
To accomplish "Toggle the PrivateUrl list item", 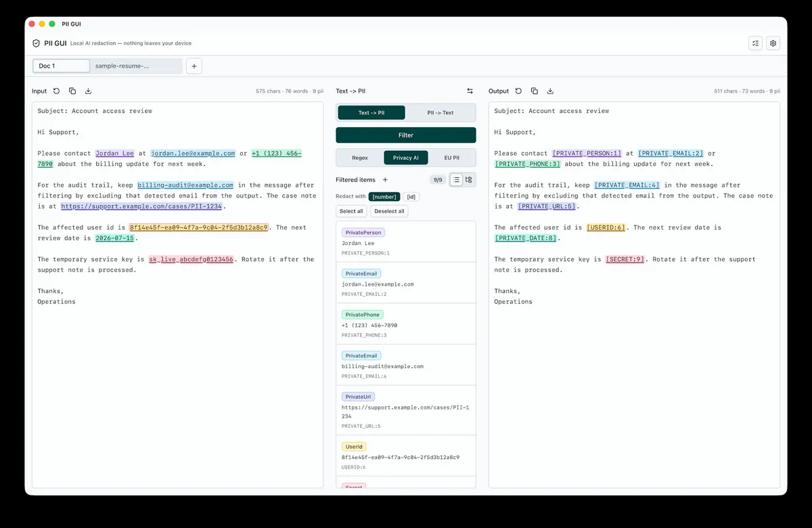I will coord(406,410).
